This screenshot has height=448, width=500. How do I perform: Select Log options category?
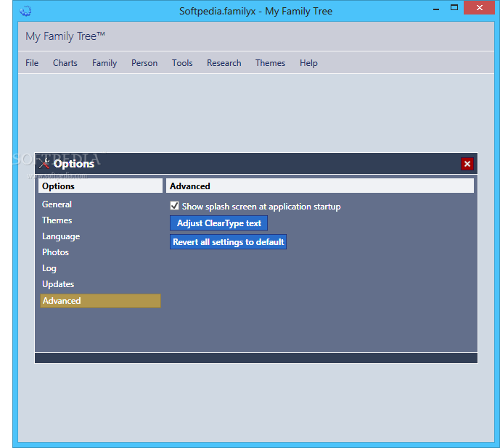pyautogui.click(x=49, y=268)
